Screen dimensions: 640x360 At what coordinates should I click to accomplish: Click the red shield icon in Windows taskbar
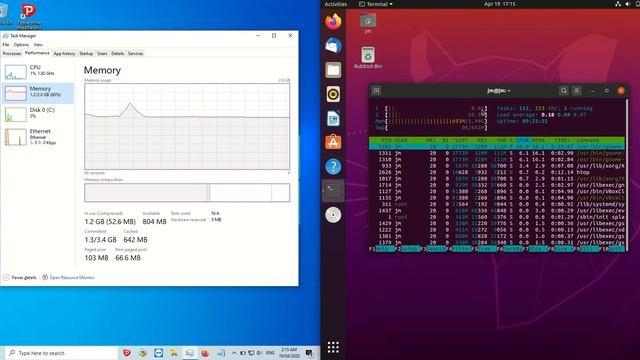(127, 353)
